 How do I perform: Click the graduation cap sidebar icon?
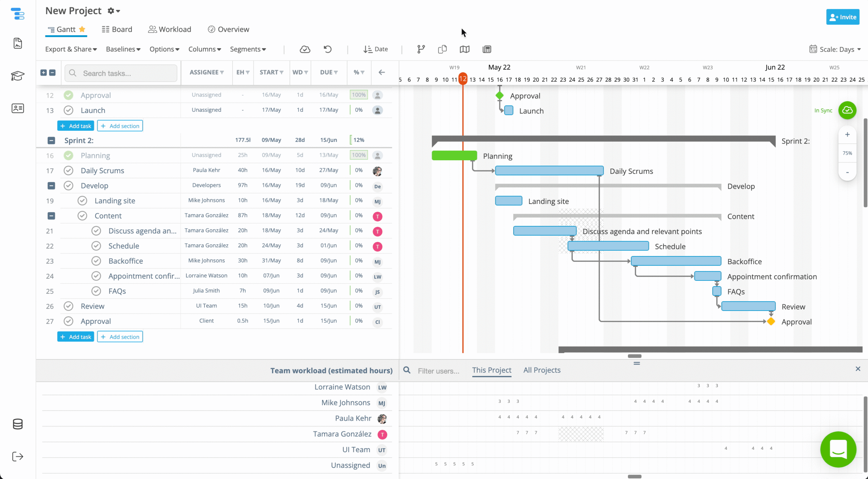point(18,76)
